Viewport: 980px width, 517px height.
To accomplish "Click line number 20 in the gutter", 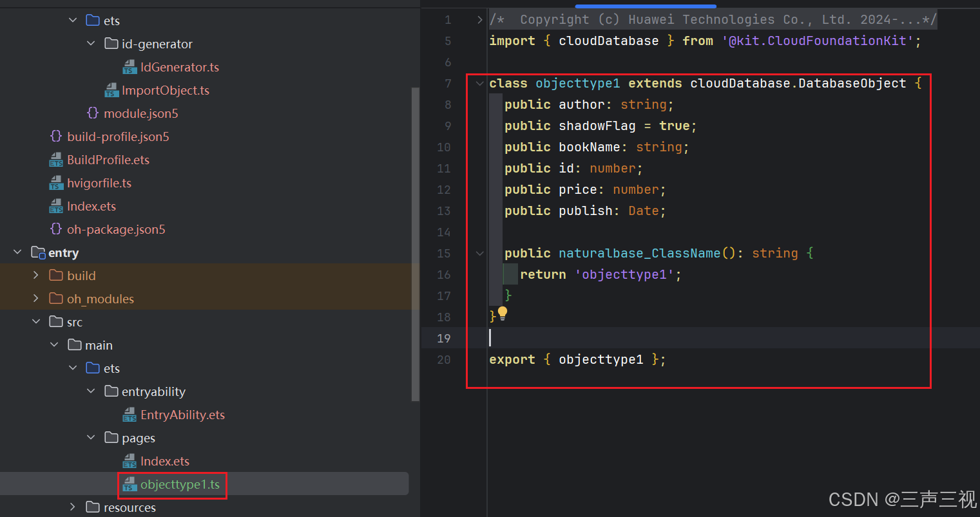I will click(x=444, y=360).
